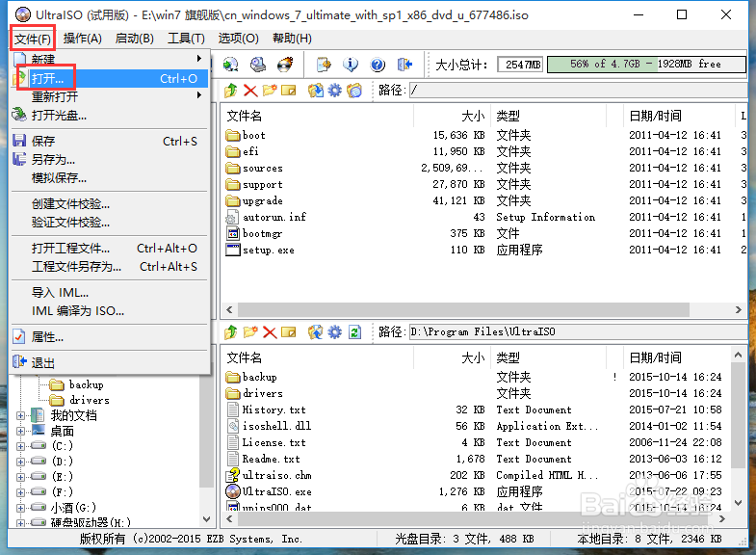Select 打开工程文件... menu entry
The image size is (756, 555).
coord(110,249)
